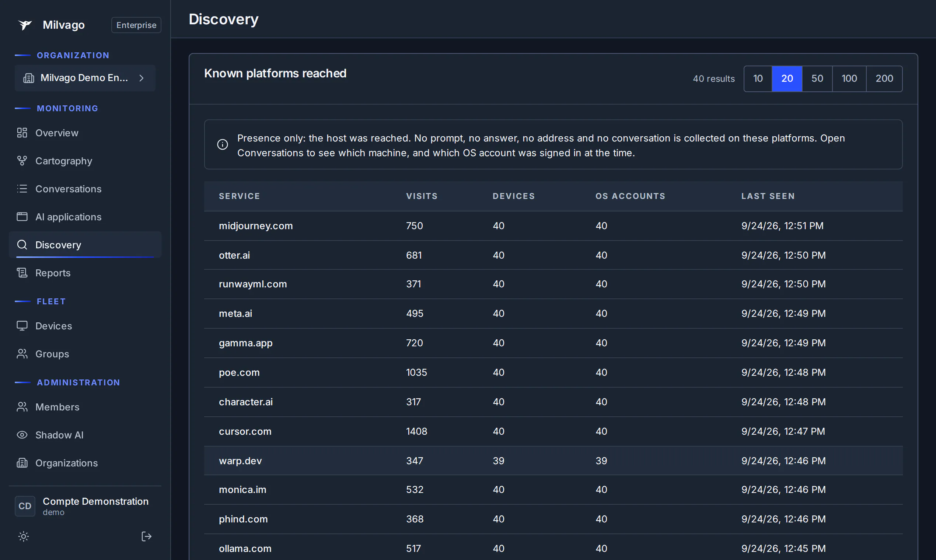This screenshot has height=560, width=936.
Task: Click the DEVICES column header
Action: pos(514,196)
